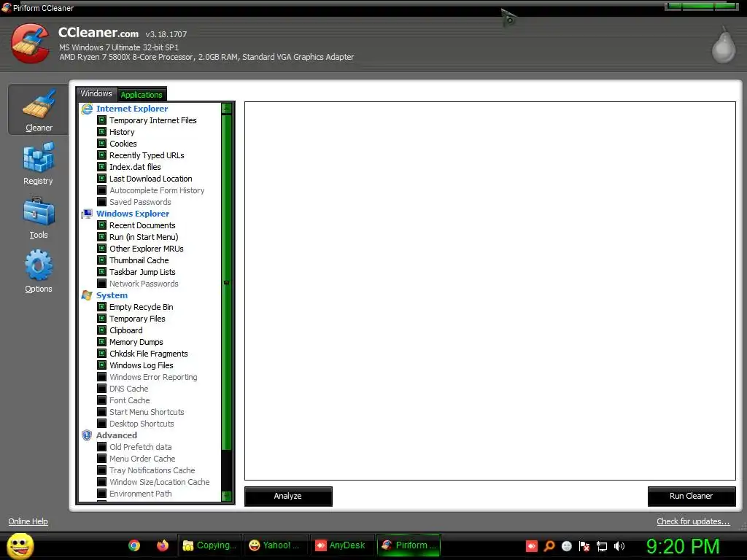
Task: Click the Internet Explorer category icon
Action: [x=87, y=109]
